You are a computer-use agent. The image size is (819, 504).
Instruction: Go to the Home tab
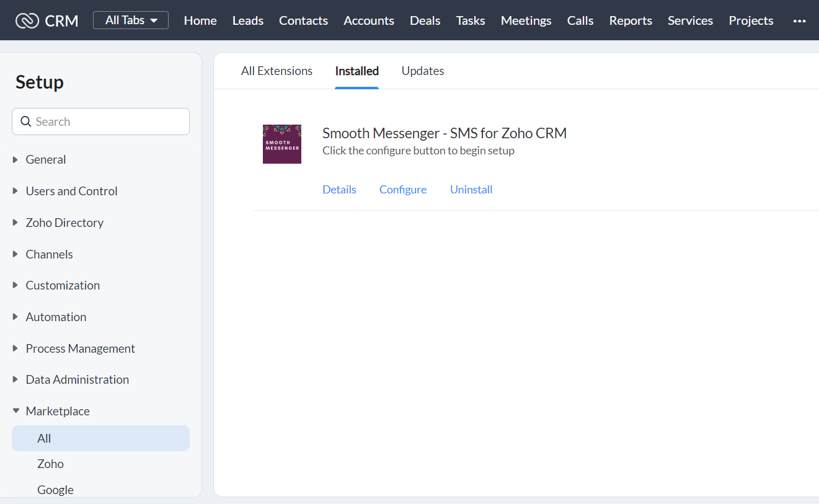(x=200, y=20)
